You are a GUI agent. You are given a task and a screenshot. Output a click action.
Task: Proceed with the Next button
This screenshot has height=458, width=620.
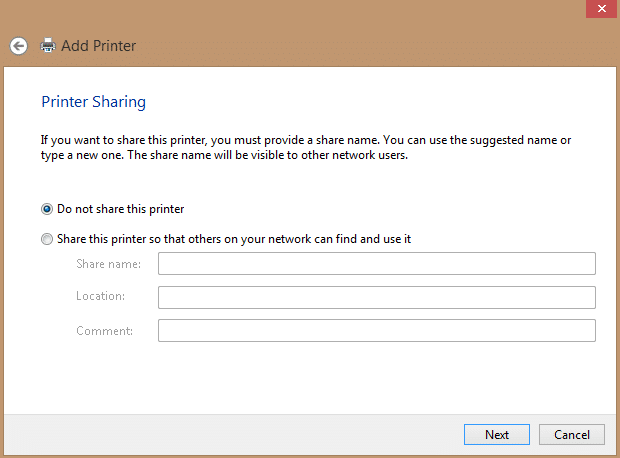point(497,435)
